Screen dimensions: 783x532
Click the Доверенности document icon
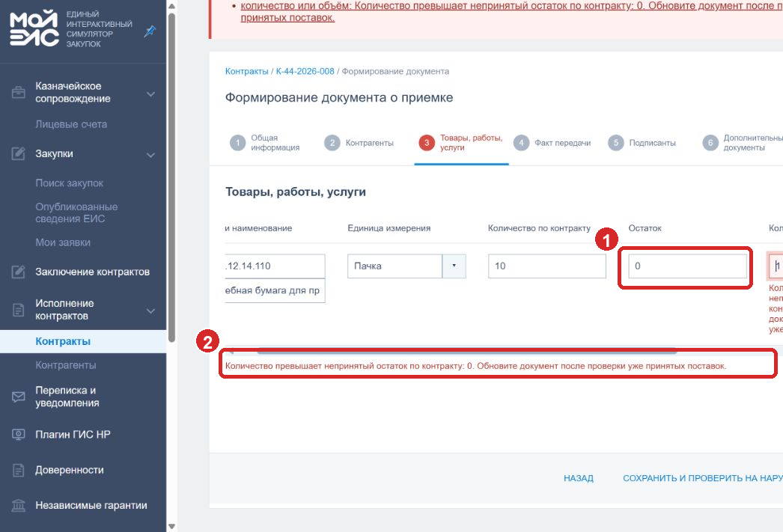[x=19, y=470]
